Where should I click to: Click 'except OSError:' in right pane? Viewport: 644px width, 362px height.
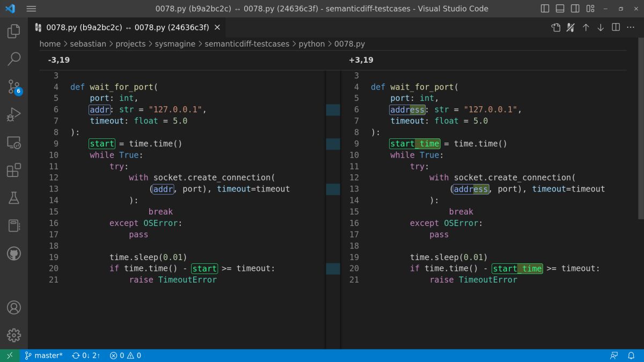(x=447, y=223)
